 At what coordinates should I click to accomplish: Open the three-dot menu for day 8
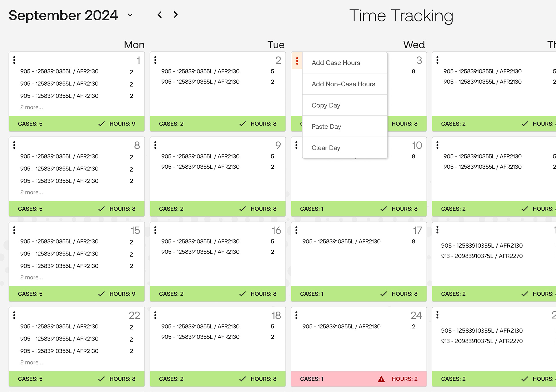(14, 145)
